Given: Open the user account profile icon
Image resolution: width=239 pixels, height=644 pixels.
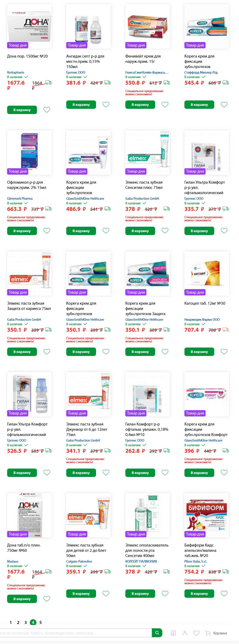Looking at the screenshot, I should click(185, 633).
